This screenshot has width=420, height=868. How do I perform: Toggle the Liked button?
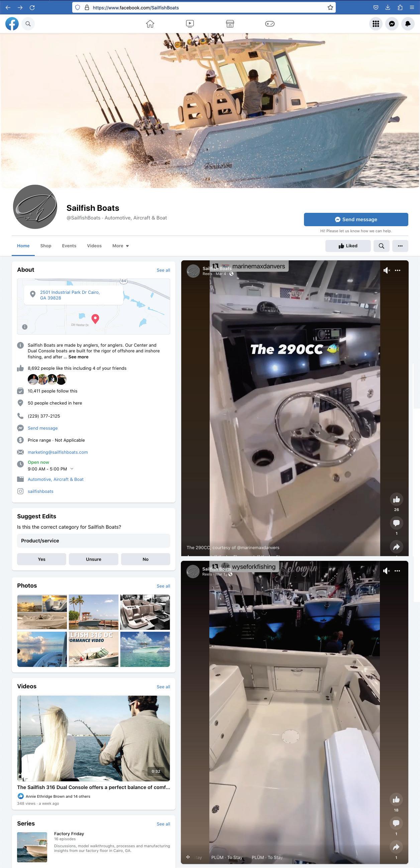pyautogui.click(x=348, y=246)
